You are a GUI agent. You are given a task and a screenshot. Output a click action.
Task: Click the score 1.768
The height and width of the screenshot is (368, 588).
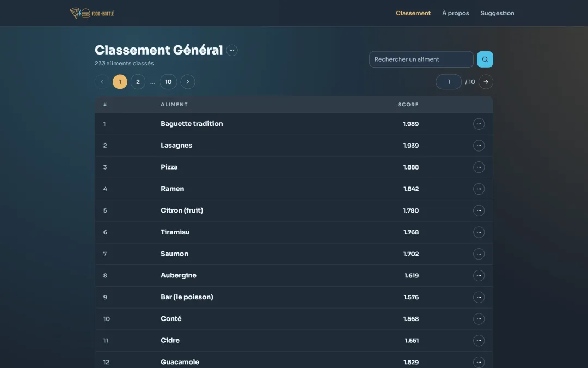point(411,232)
